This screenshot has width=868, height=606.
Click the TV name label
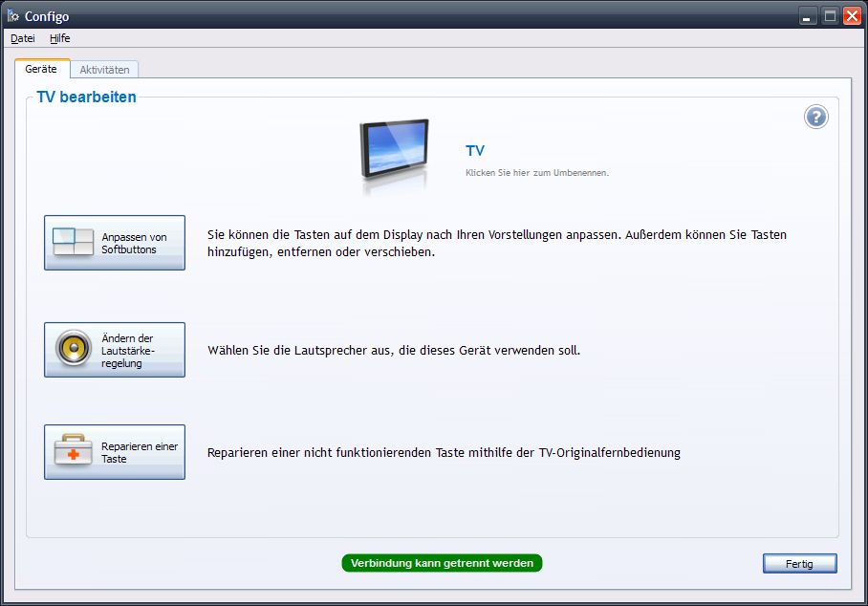coord(475,150)
